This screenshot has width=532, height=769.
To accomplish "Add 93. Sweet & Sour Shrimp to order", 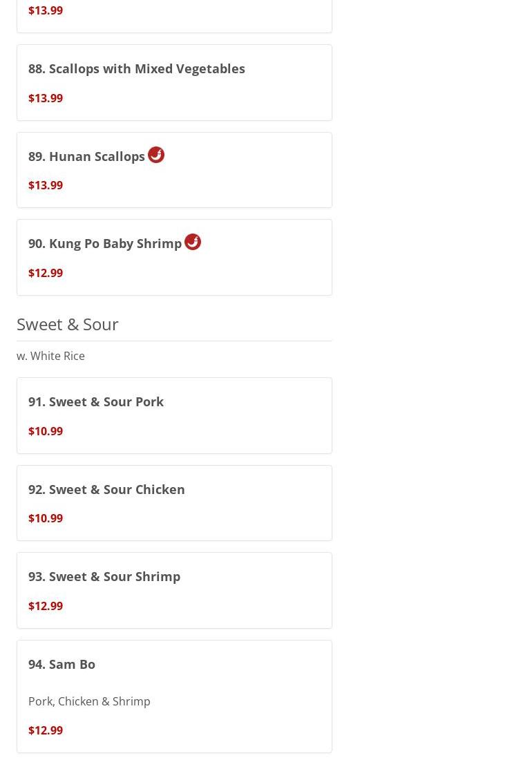I will 104,577.
